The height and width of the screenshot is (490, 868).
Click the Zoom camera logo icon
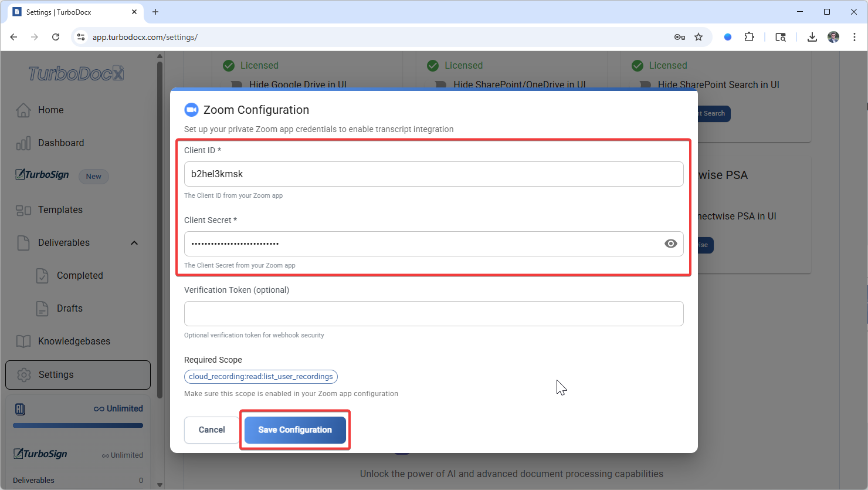click(191, 110)
